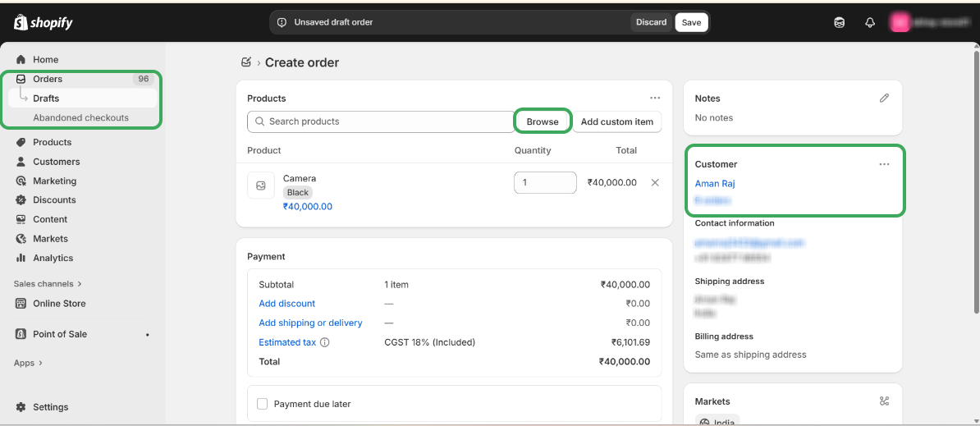Expand the Sales channels section
Screen dimensions: 980x426
48,284
